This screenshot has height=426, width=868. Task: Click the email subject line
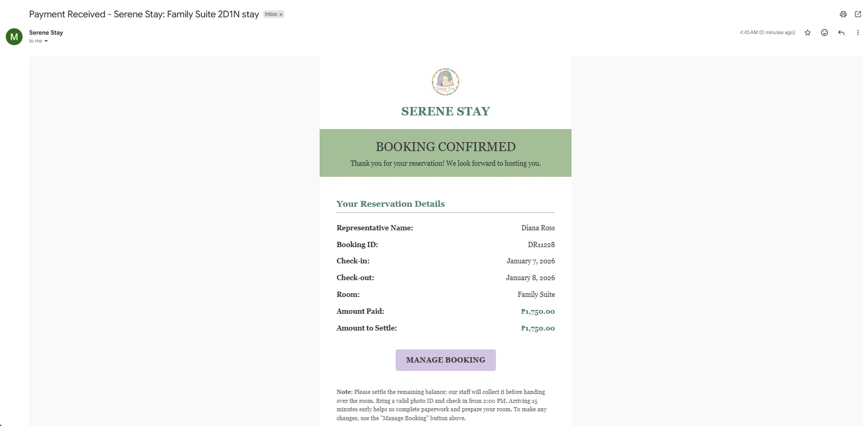click(x=144, y=14)
